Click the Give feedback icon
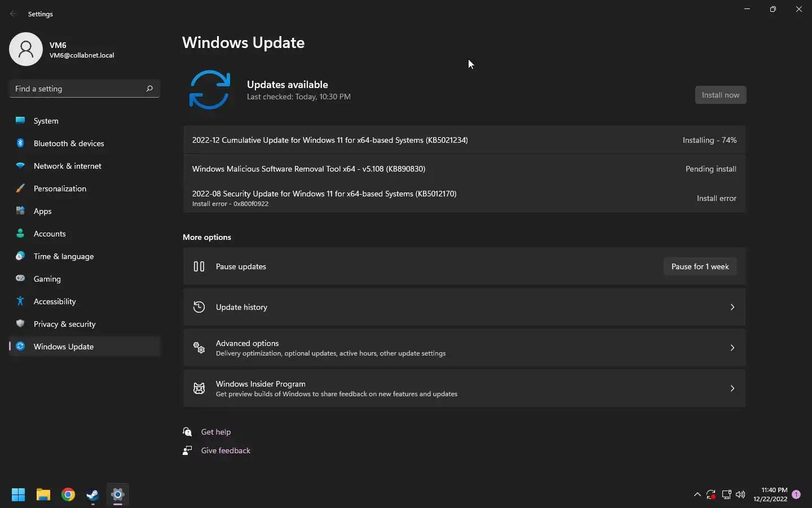 click(x=188, y=450)
